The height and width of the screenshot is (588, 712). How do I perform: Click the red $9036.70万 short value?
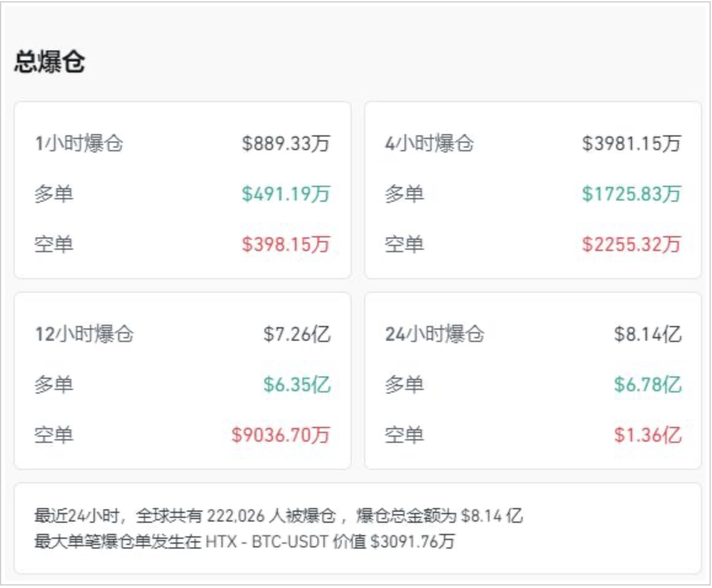(x=281, y=435)
